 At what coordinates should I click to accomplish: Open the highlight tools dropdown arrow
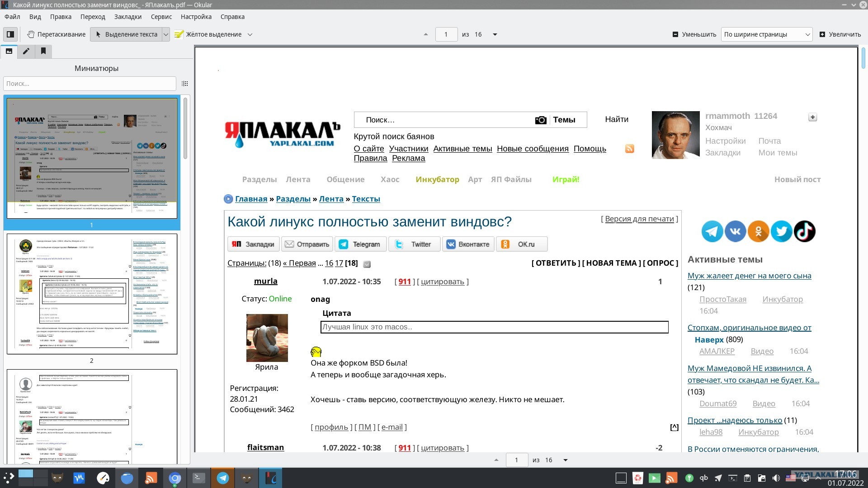tap(250, 34)
